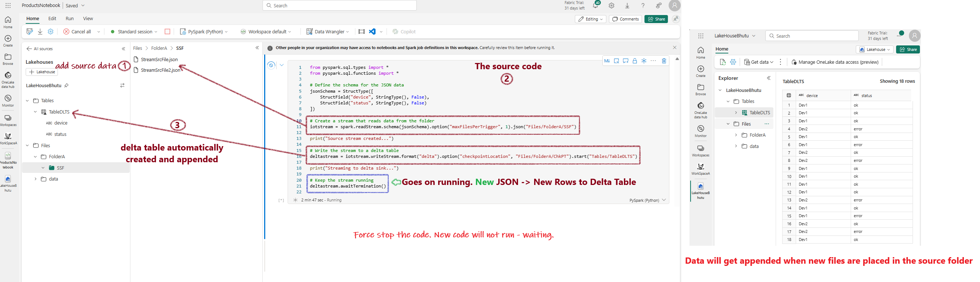Click Manage OneLake data access (preview)

tap(835, 62)
